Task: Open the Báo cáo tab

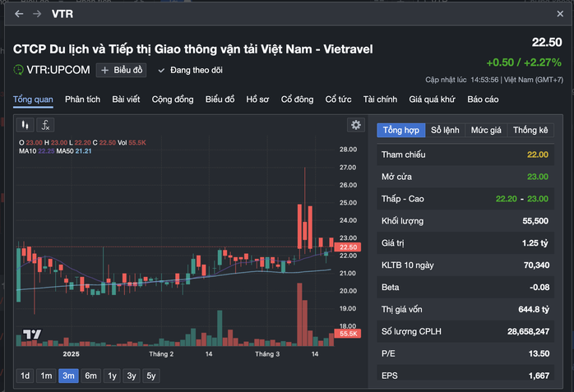Action: (x=483, y=99)
